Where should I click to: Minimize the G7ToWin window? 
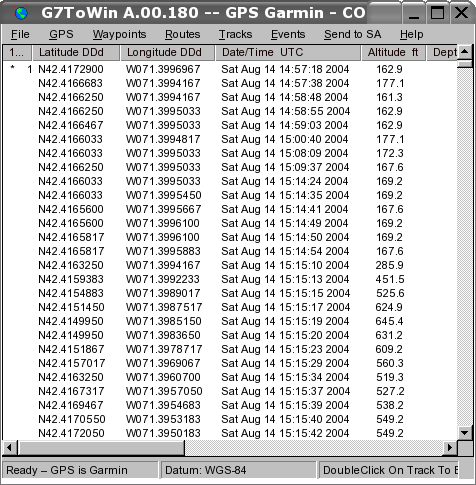pyautogui.click(x=414, y=13)
